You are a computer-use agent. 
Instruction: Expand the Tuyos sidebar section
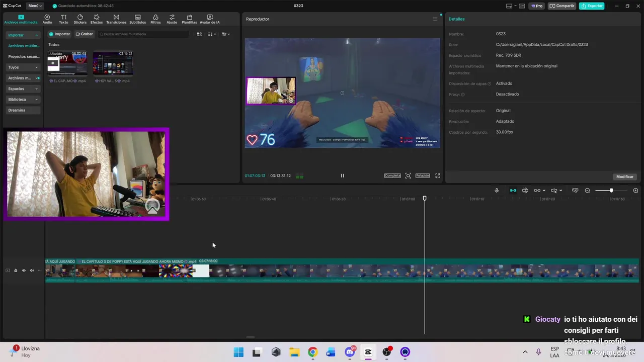point(23,67)
